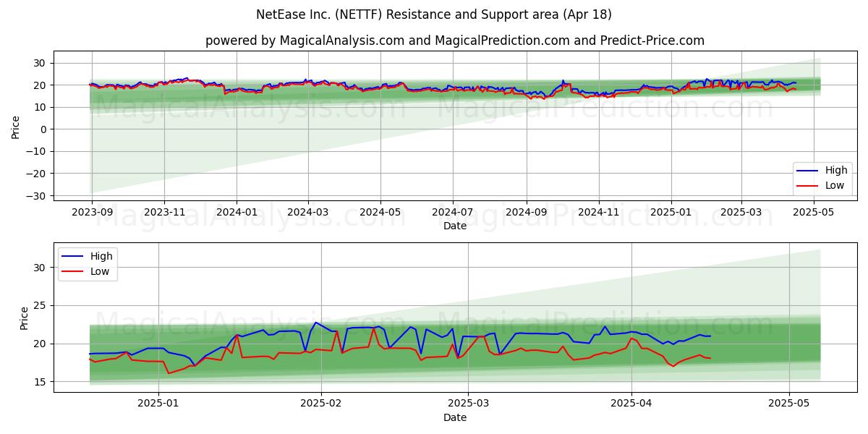Click the '2024-03' date label on the top chart axis
The width and height of the screenshot is (868, 434).
point(308,212)
